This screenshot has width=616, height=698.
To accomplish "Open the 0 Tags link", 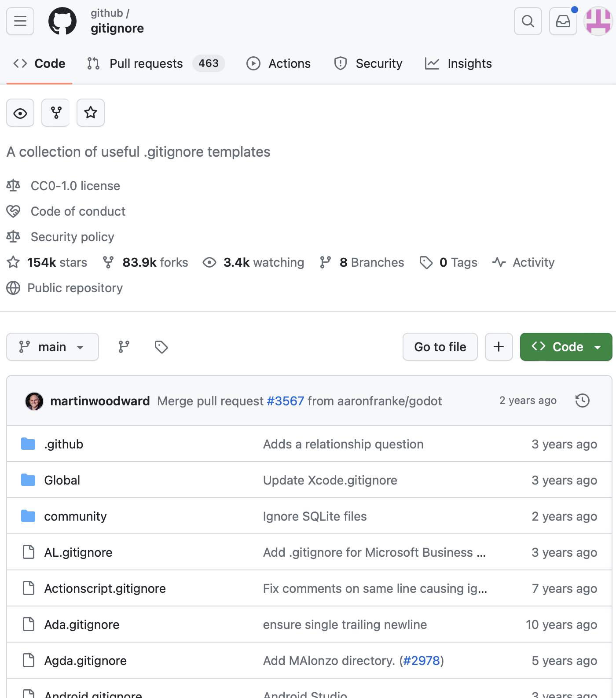I will (x=448, y=263).
